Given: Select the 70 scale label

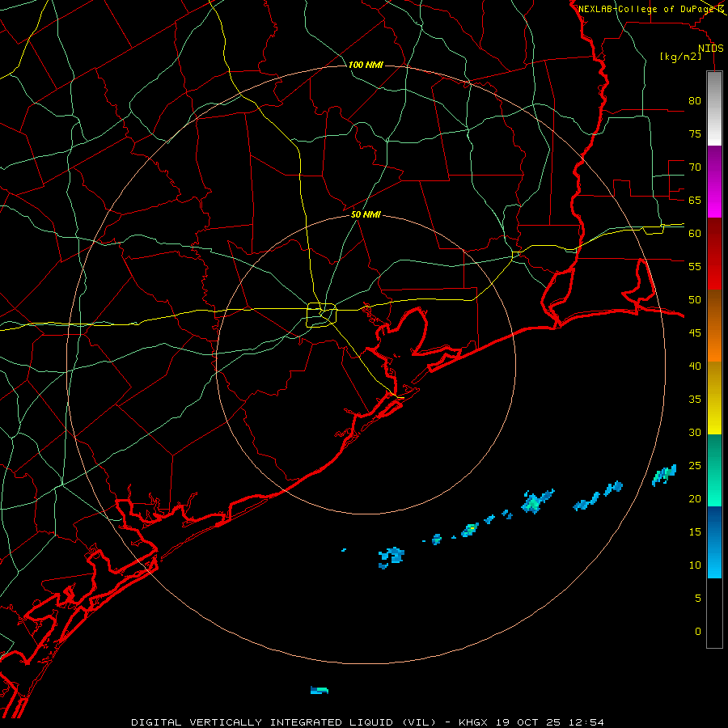Looking at the screenshot, I should pos(695,167).
